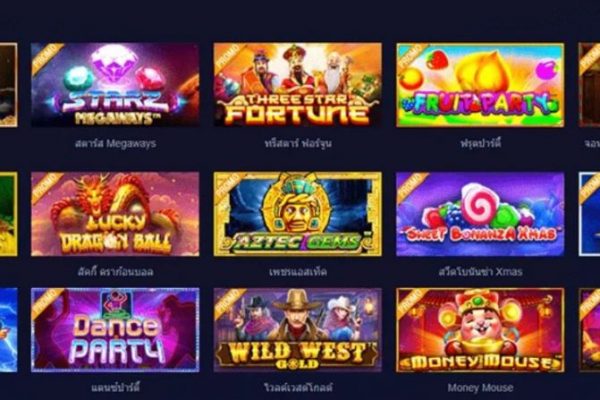Click the caption below Three Star Fortune
The width and height of the screenshot is (600, 400).
298,144
